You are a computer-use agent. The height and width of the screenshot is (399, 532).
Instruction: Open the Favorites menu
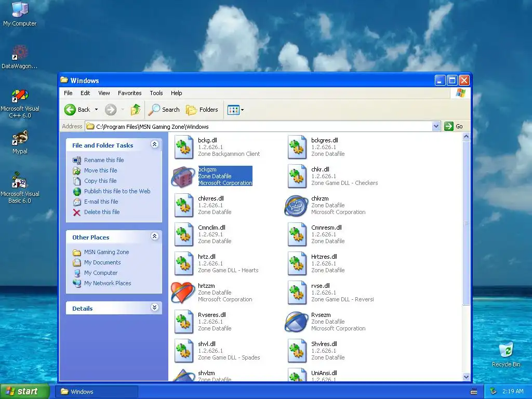click(129, 93)
